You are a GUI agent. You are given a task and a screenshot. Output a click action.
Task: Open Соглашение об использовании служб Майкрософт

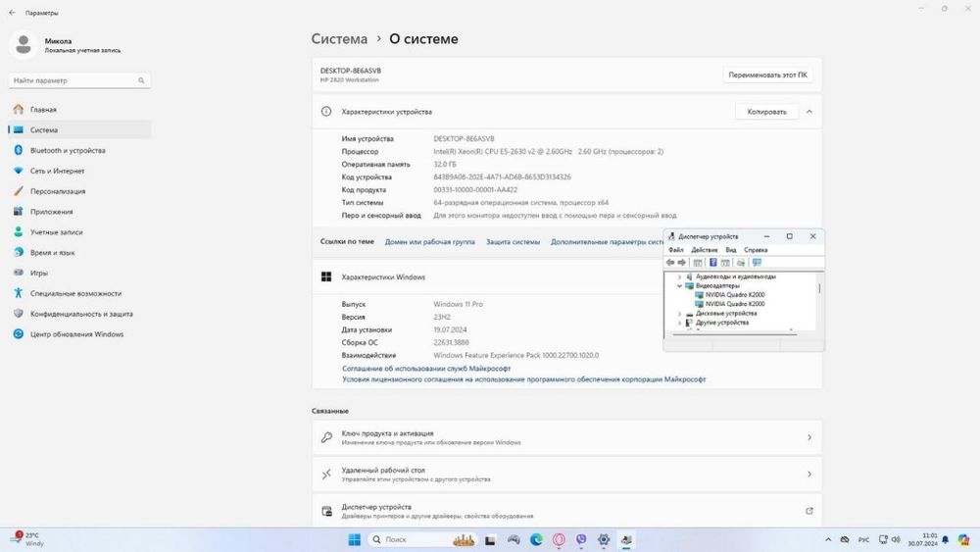click(426, 369)
